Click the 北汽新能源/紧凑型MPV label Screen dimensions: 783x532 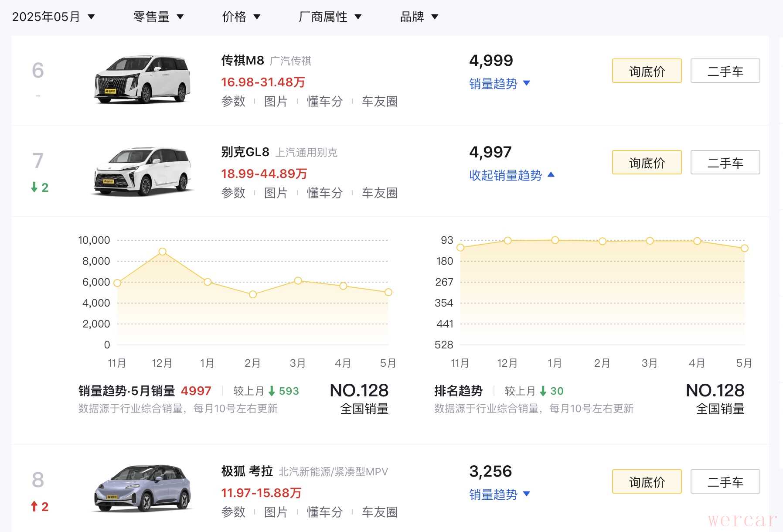[333, 471]
